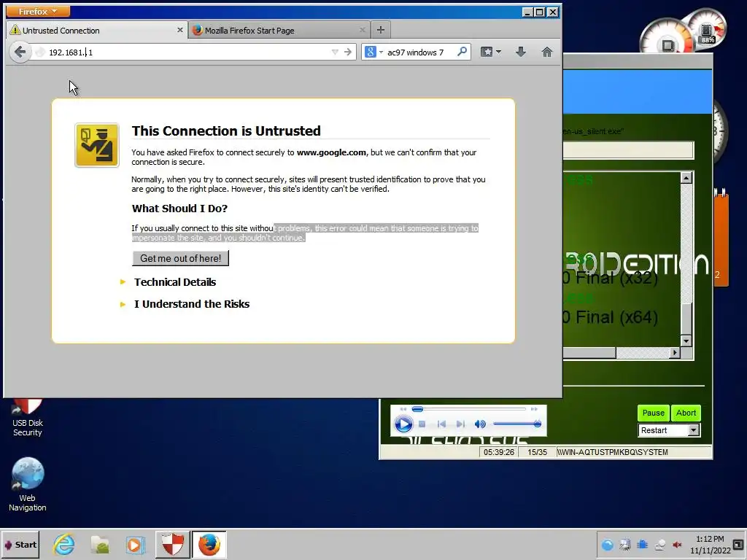Open Windows Media Player taskbar icon
This screenshot has width=747, height=560.
click(135, 545)
